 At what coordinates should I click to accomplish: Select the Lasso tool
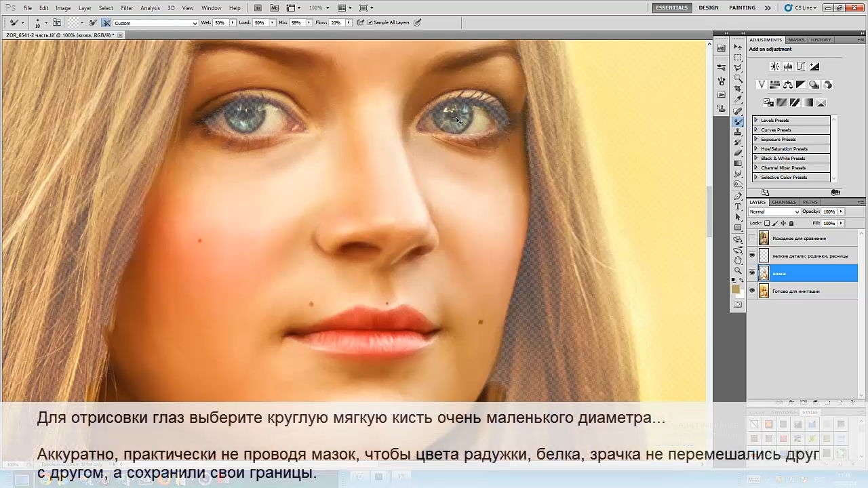(738, 68)
